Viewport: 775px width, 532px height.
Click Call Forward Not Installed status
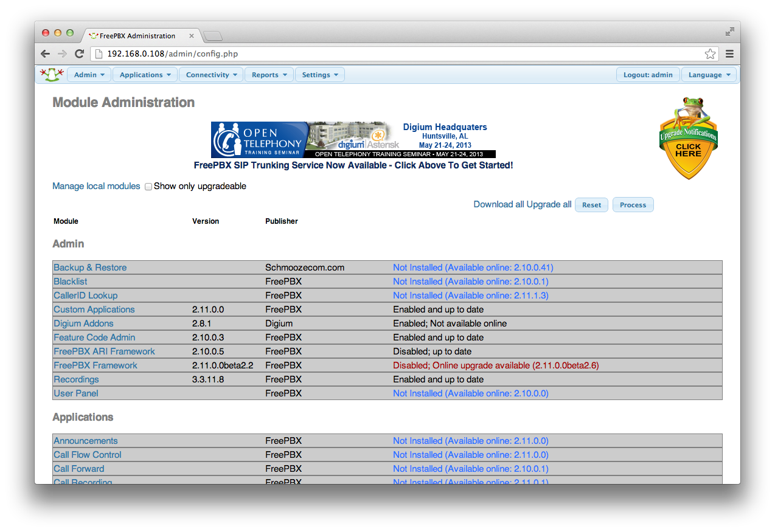tap(471, 469)
